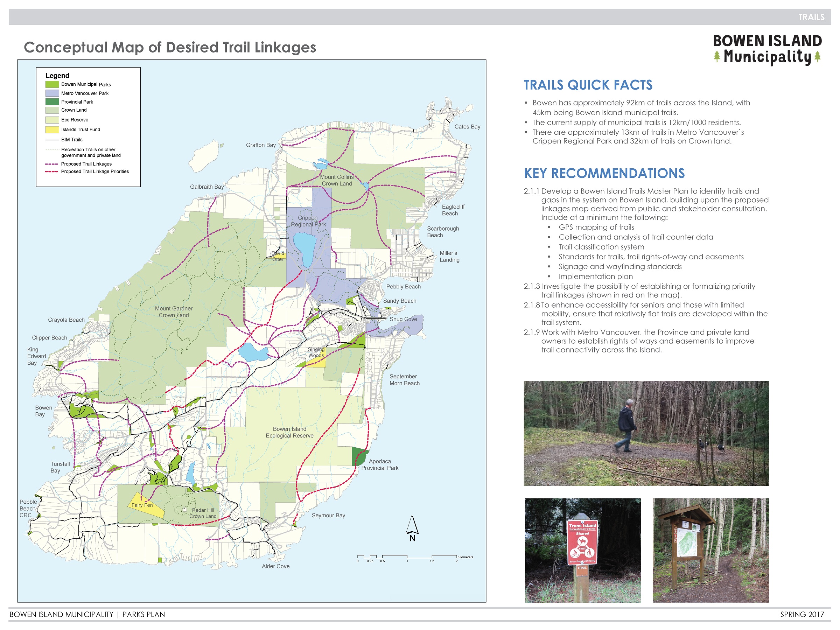Click the 'King Edward Bay' label

36,356
